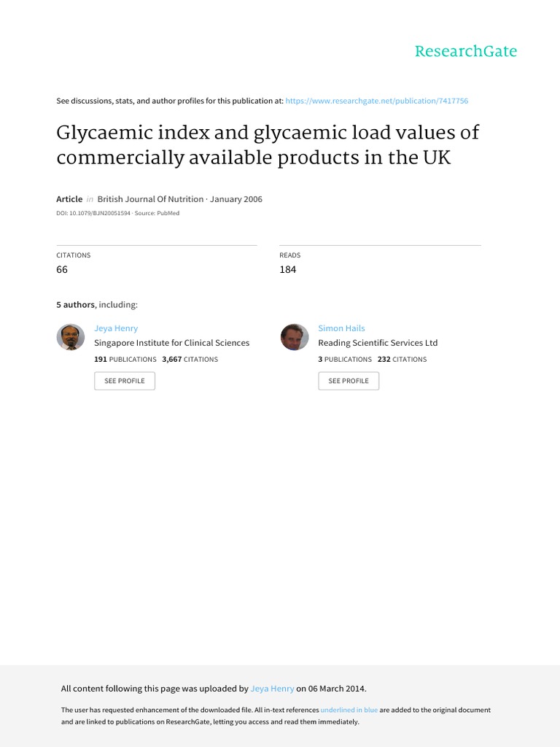Image resolution: width=560 pixels, height=747 pixels.
Task: Click Jeya Henry's profile photo
Action: (71, 337)
